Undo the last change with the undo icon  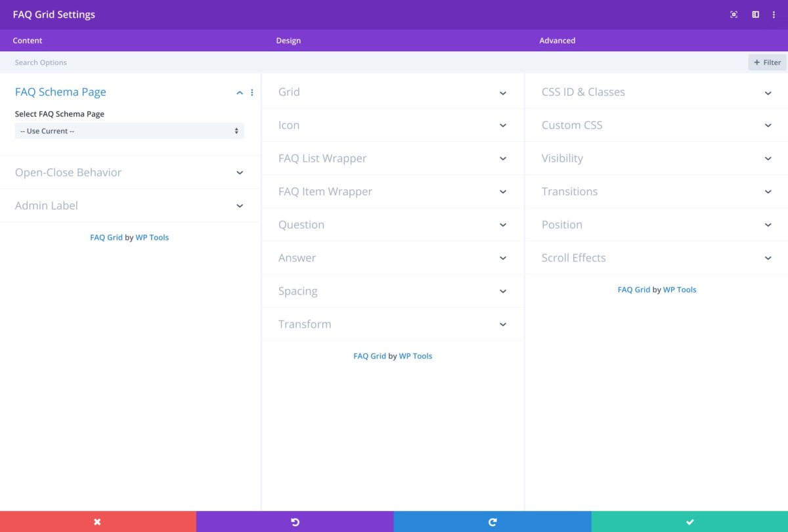coord(295,521)
